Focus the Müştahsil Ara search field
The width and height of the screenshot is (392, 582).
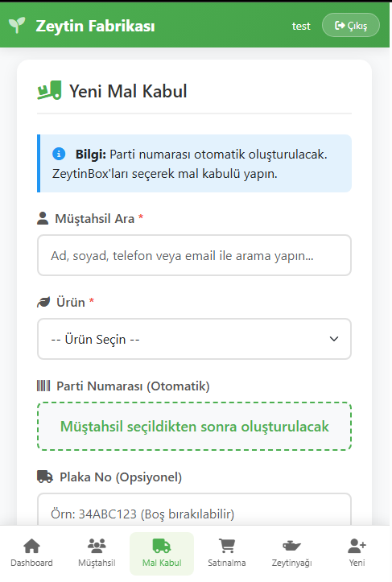pyautogui.click(x=194, y=255)
